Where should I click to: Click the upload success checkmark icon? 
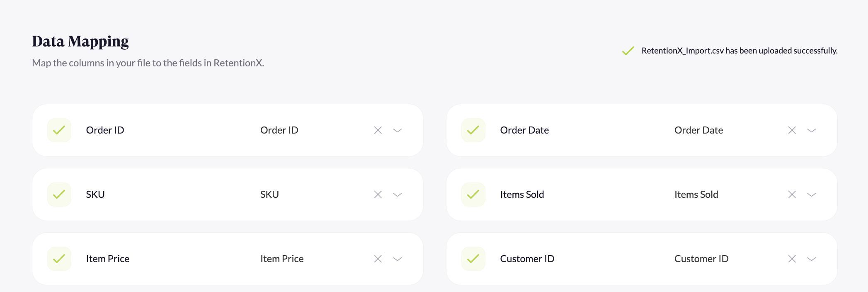coord(627,51)
